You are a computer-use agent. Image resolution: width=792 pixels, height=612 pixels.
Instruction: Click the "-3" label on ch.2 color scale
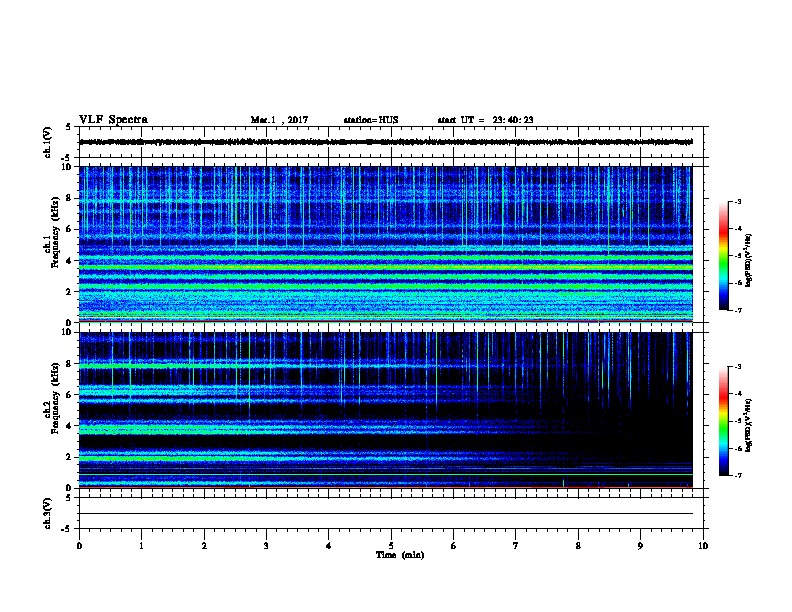point(737,367)
